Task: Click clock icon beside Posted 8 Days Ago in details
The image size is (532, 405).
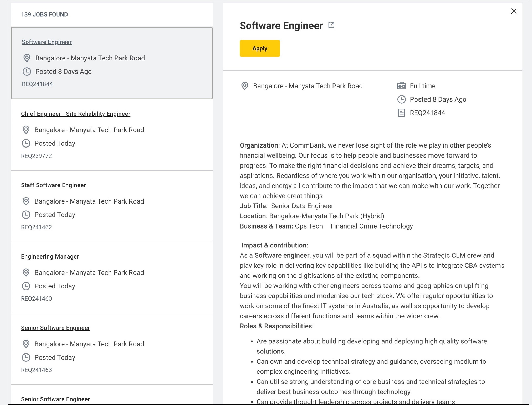Action: point(401,99)
